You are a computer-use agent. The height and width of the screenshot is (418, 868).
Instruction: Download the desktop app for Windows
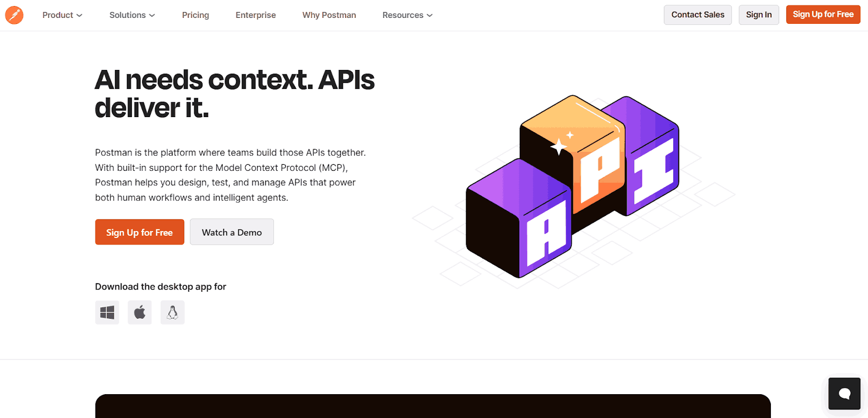(107, 312)
